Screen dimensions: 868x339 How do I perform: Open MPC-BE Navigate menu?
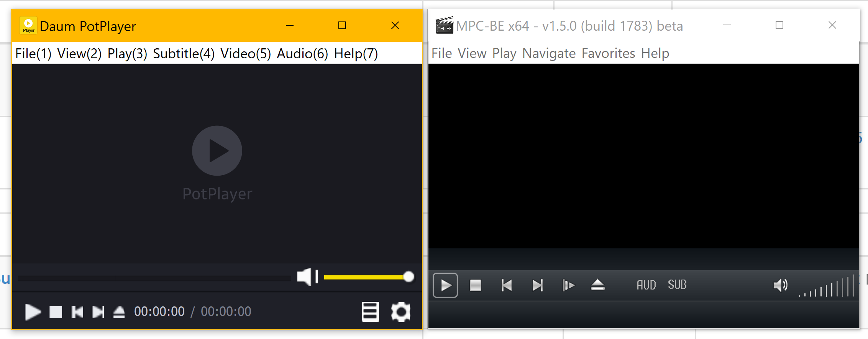click(x=549, y=53)
